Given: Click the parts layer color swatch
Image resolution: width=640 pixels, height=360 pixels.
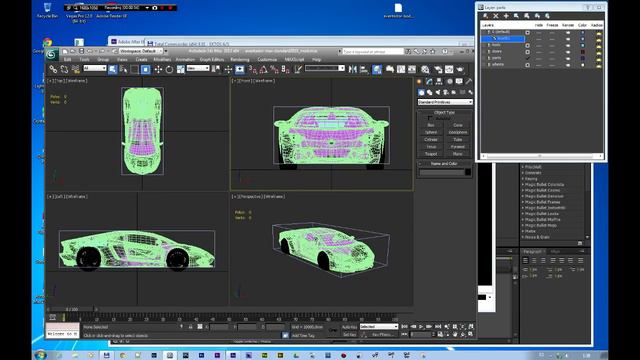Looking at the screenshot, I should tap(582, 58).
